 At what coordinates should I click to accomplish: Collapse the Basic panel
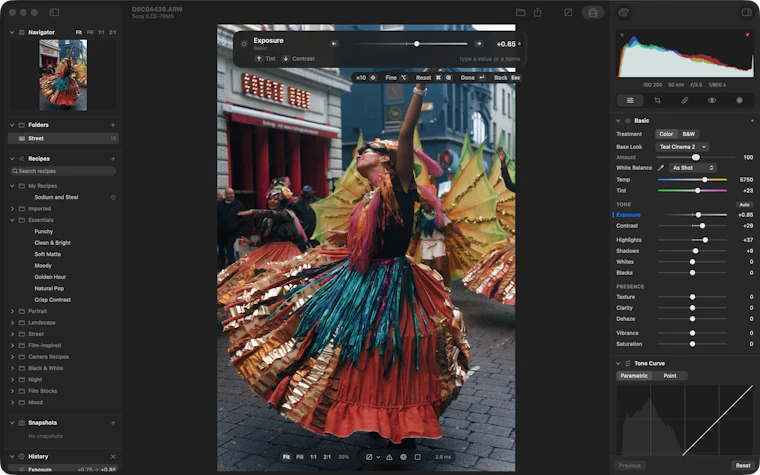tap(618, 121)
